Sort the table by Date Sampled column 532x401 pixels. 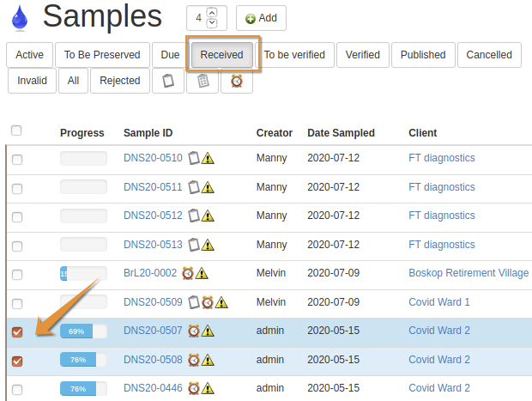341,133
